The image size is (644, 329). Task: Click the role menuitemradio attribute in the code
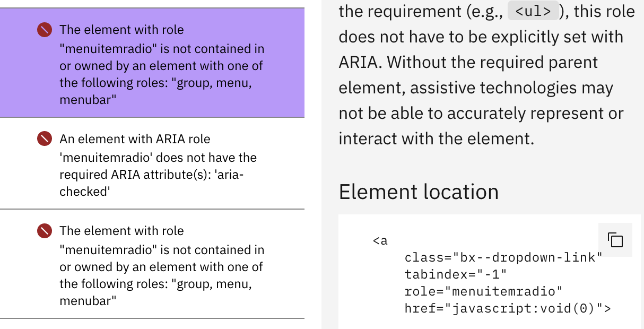tap(483, 291)
